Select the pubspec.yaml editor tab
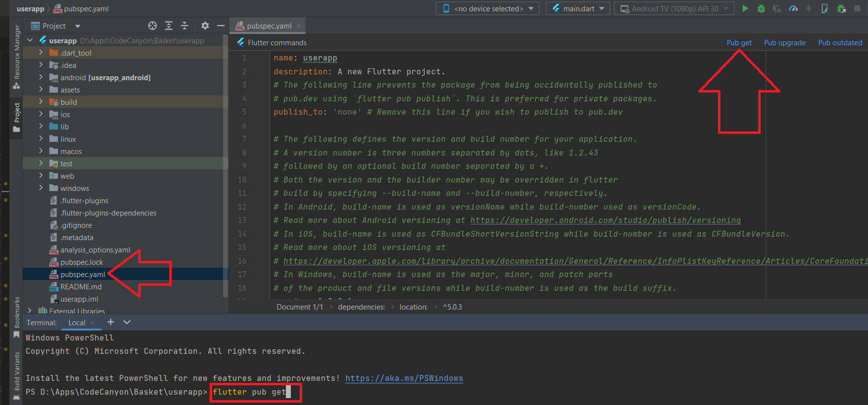This screenshot has width=868, height=405. click(x=269, y=26)
